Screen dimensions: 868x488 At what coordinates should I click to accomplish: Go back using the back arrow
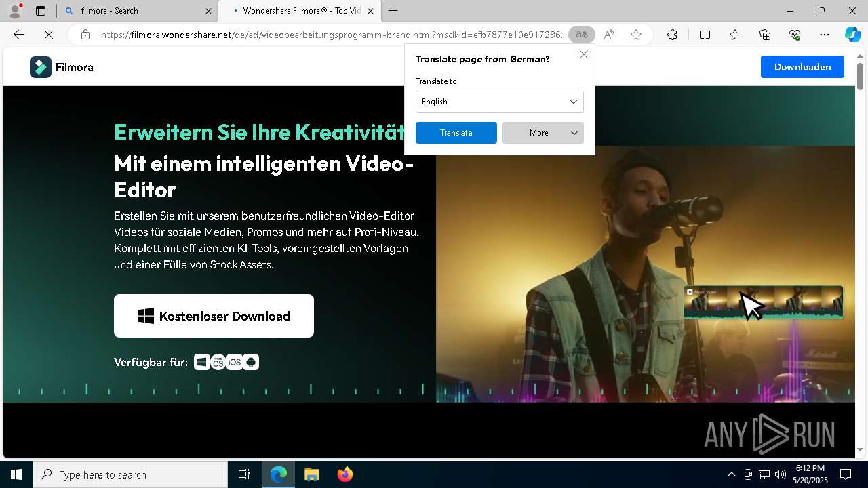tap(19, 35)
